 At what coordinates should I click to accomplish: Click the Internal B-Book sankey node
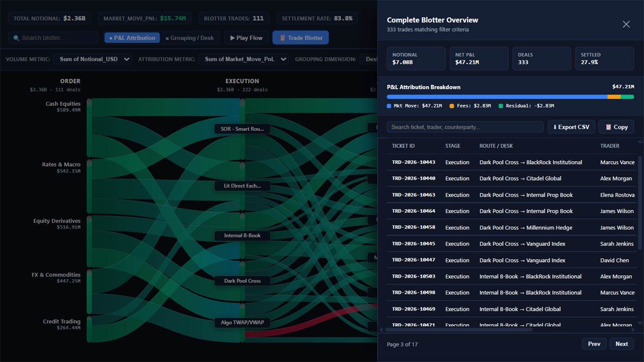pyautogui.click(x=242, y=236)
